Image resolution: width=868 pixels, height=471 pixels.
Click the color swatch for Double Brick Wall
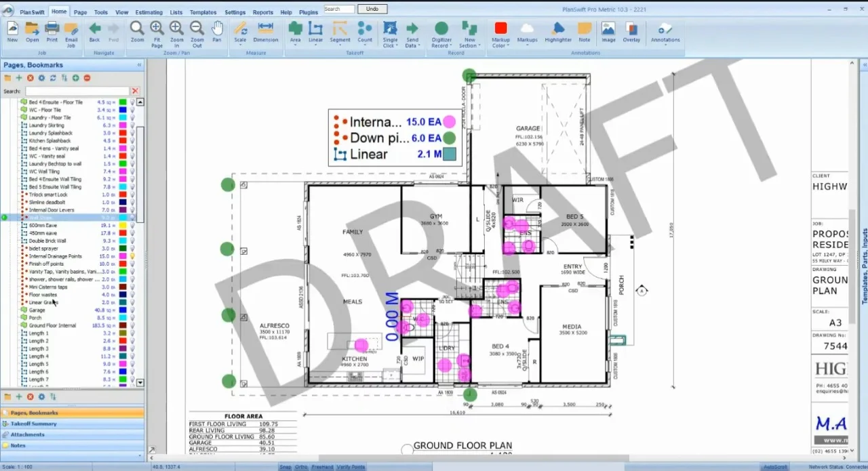[123, 241]
